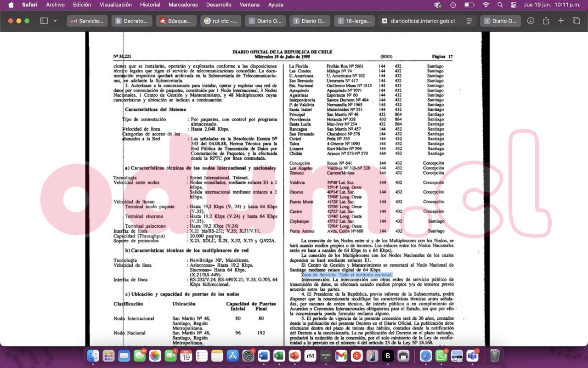Open Microsoft Word from the Dock

[263, 356]
